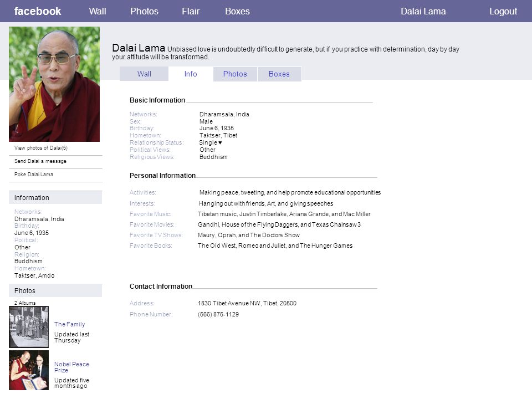This screenshot has height=399, width=532.
Task: Click the Personal Information heading
Action: (x=162, y=176)
